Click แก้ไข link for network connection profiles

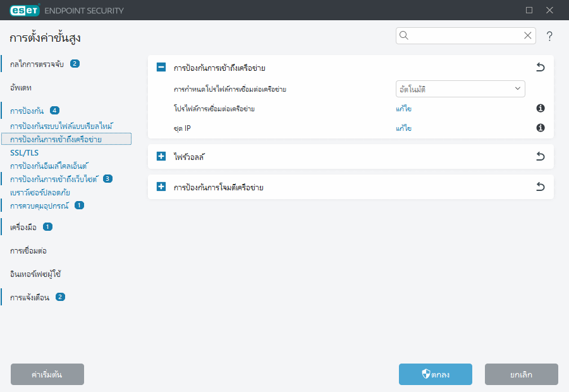pos(403,109)
